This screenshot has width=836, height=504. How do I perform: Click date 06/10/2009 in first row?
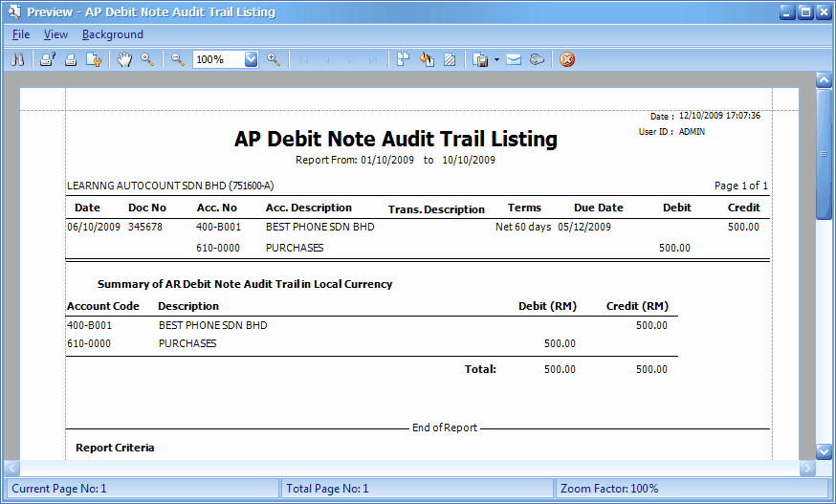pyautogui.click(x=94, y=227)
